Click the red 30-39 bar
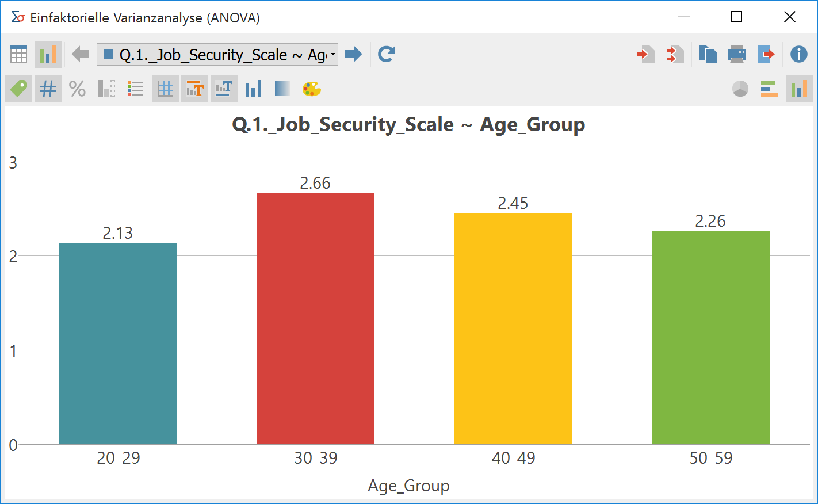This screenshot has height=504, width=818. (315, 318)
